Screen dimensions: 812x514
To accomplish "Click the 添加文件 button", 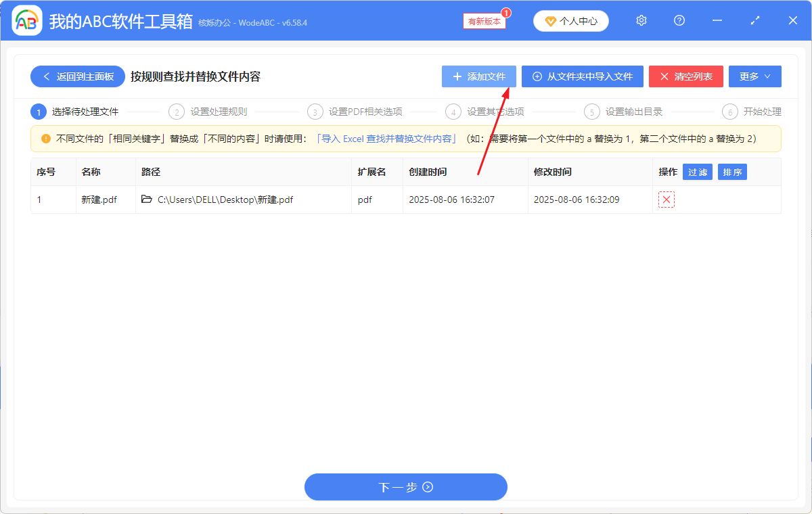I will [x=478, y=76].
